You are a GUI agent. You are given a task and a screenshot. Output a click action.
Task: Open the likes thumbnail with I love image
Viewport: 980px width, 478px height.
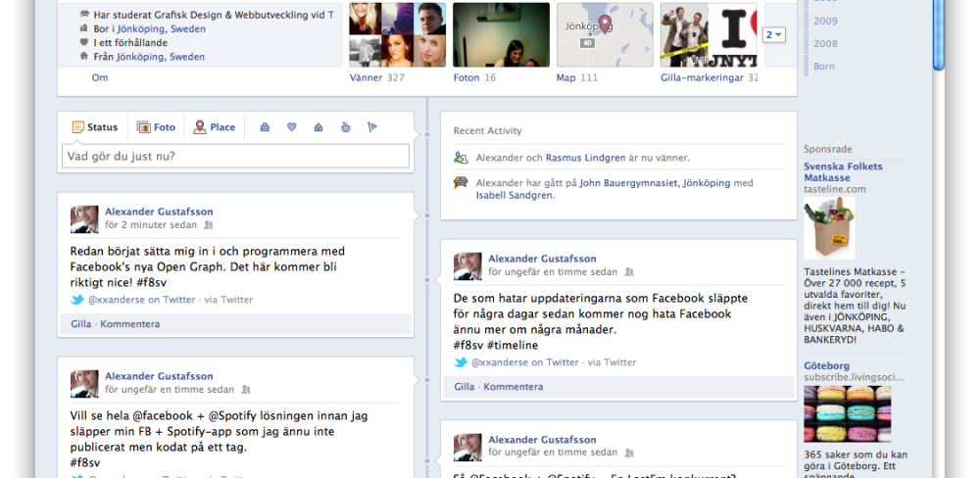[709, 35]
